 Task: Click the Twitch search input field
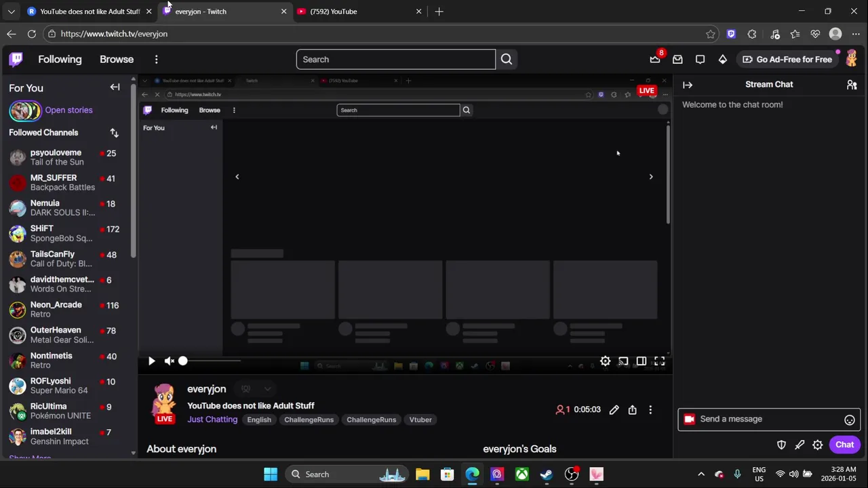coord(396,59)
